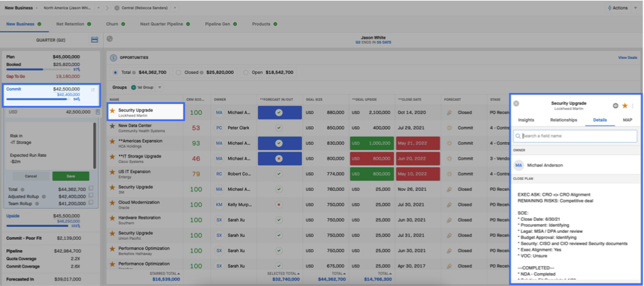
Task: Unstar the Americas Expansion opportunity
Action: click(x=112, y=142)
